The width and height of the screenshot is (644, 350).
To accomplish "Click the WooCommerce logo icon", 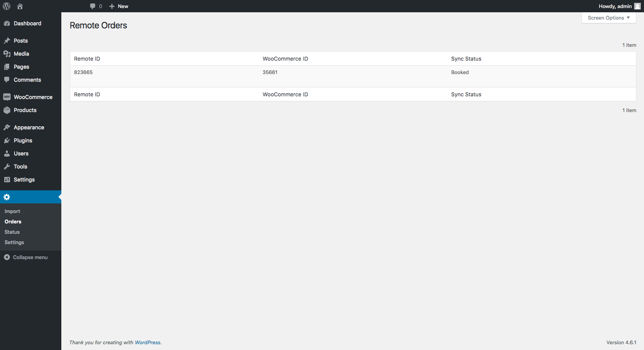I will 7,97.
